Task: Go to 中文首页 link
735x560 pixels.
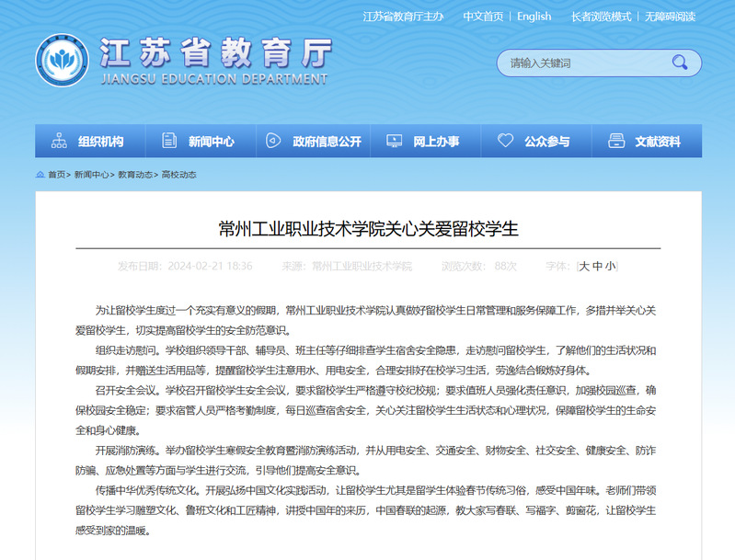Action: (x=483, y=17)
